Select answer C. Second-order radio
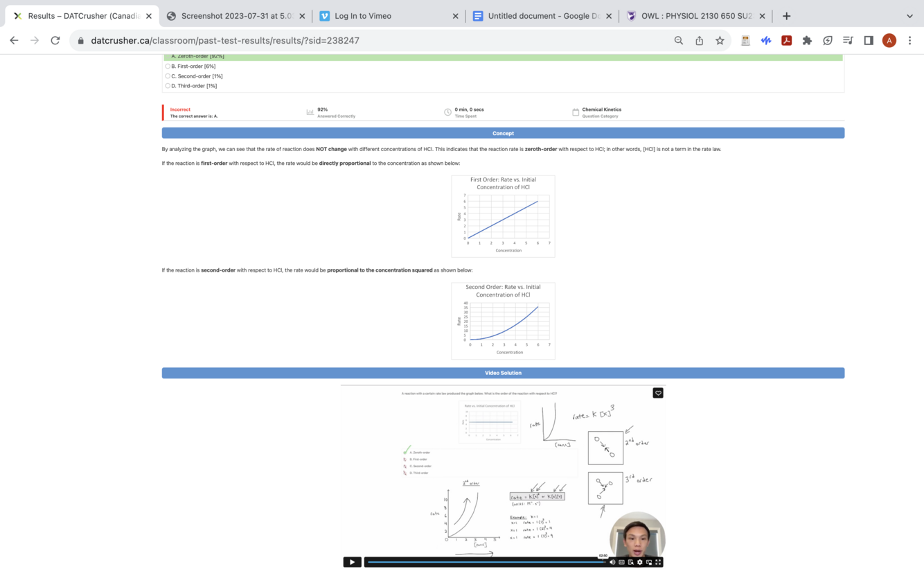 (168, 76)
